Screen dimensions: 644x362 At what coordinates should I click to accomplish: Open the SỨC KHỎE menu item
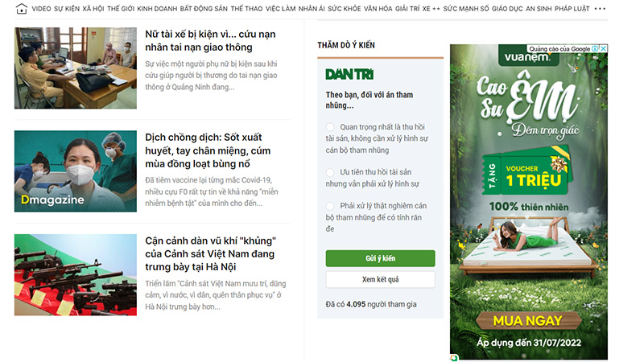pyautogui.click(x=345, y=9)
